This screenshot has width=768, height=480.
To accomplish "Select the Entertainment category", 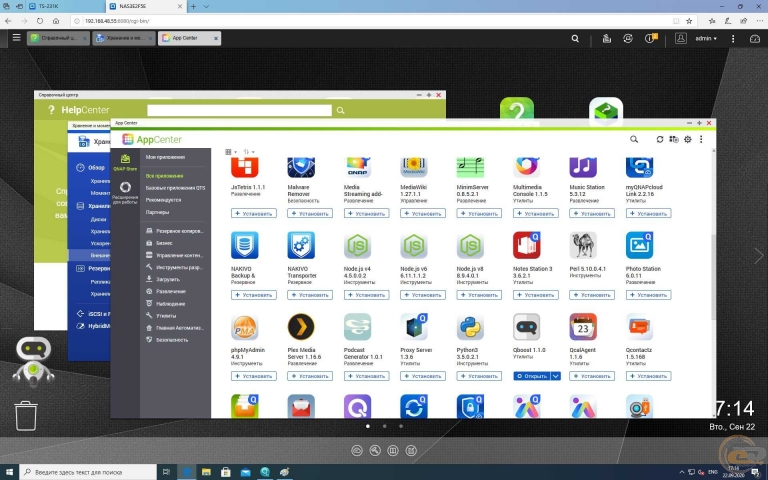I will (166, 291).
